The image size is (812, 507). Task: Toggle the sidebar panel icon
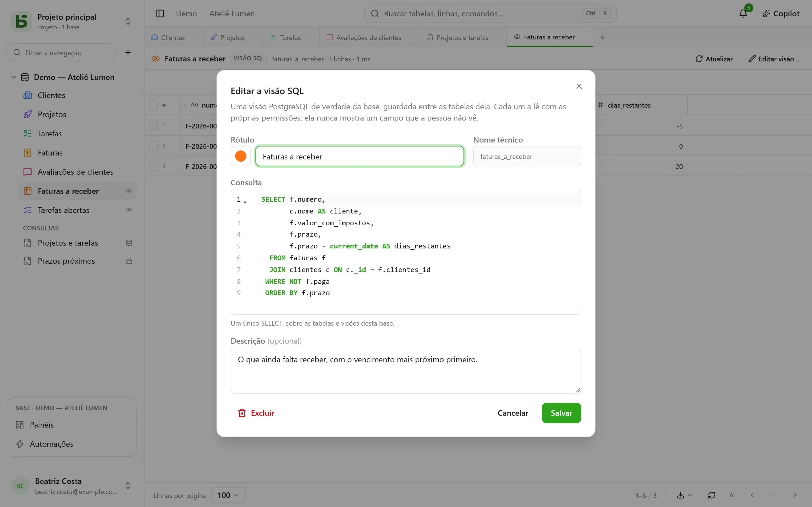click(160, 14)
